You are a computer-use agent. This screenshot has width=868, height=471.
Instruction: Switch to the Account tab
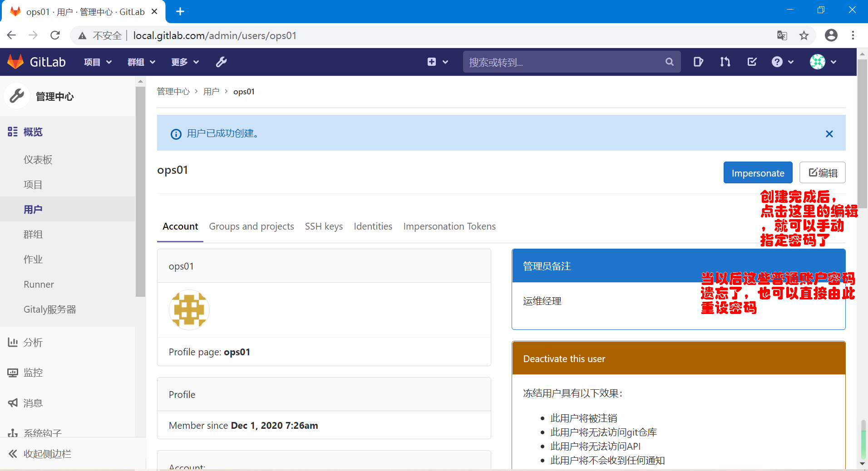(180, 226)
